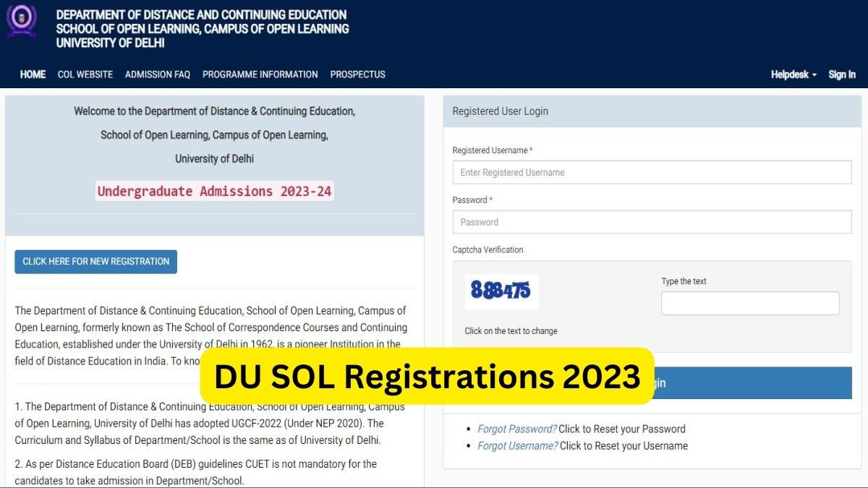868x488 pixels.
Task: Click the 'UNIVERSITY OF DELHI' header title line
Action: 111,43
